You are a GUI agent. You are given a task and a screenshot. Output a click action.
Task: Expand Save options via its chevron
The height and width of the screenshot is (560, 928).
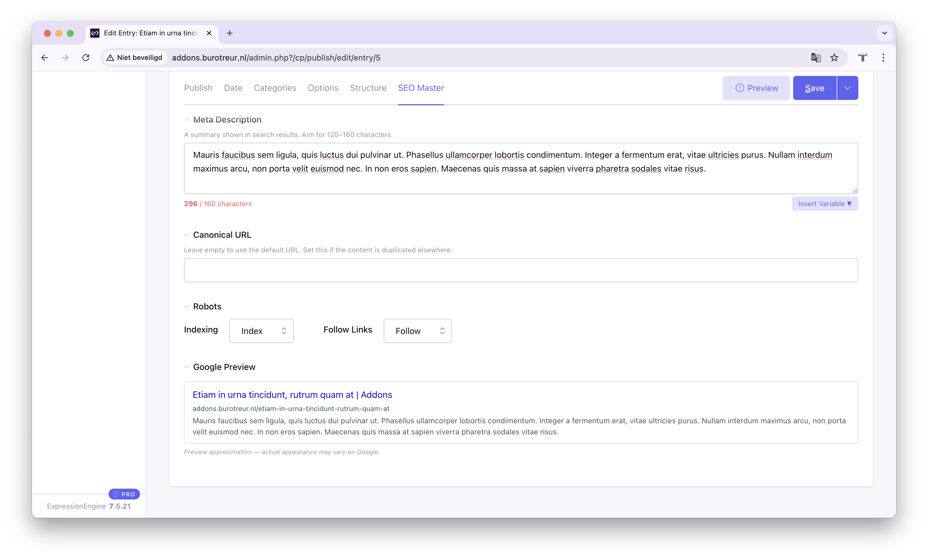[x=848, y=88]
